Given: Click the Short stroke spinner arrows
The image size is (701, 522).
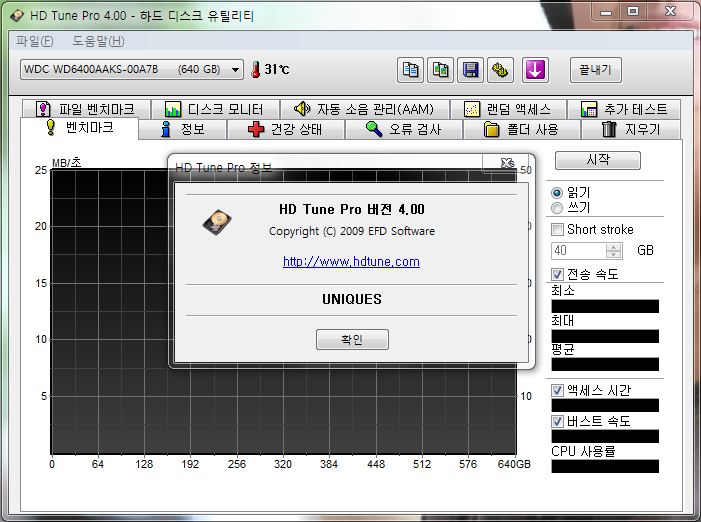Looking at the screenshot, I should [x=614, y=251].
